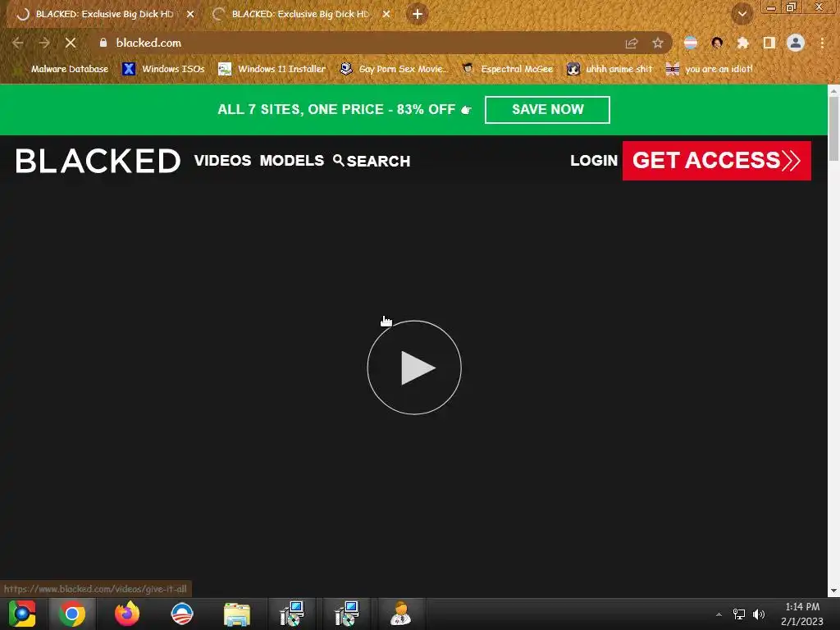Click the network tray icon
840x630 pixels.
[739, 614]
